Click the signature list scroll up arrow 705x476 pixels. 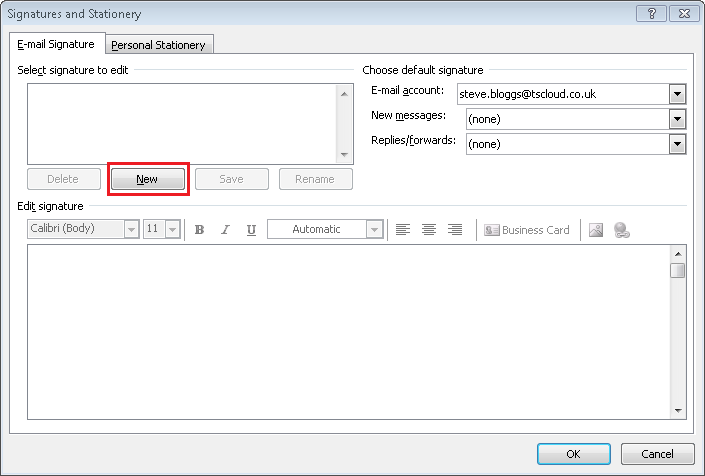coord(344,94)
